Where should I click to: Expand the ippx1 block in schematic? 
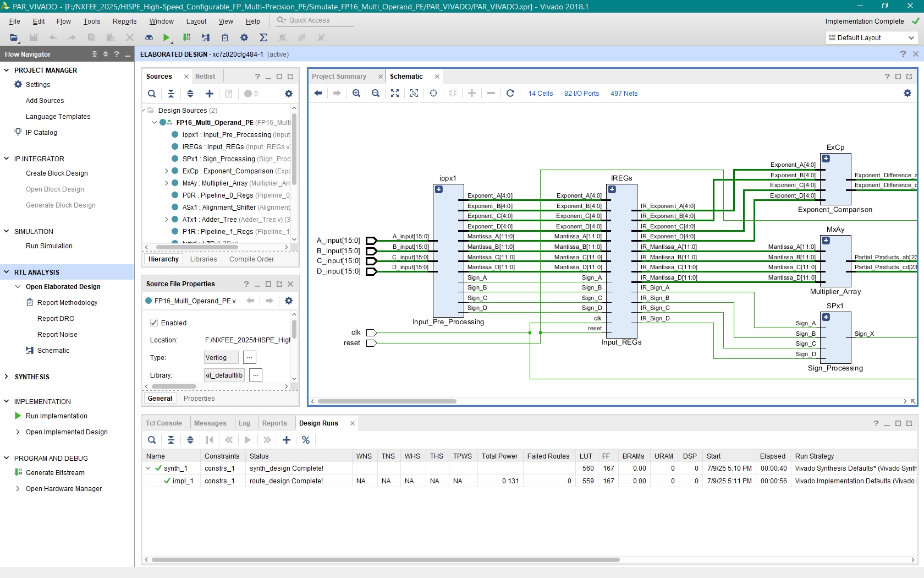(439, 189)
